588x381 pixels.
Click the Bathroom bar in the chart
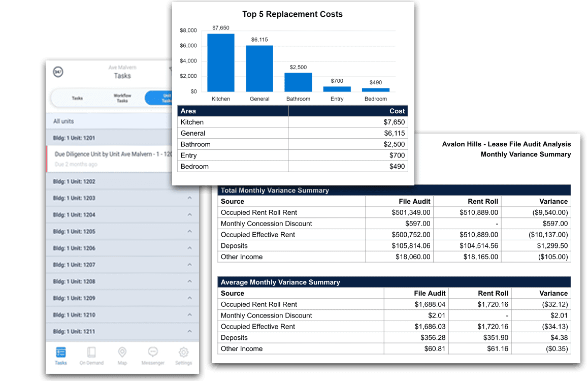coord(298,82)
